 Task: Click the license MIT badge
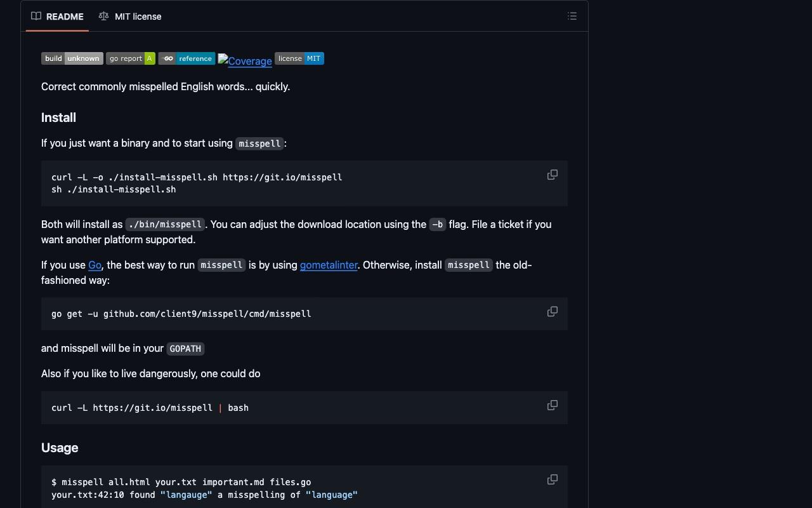(x=299, y=58)
